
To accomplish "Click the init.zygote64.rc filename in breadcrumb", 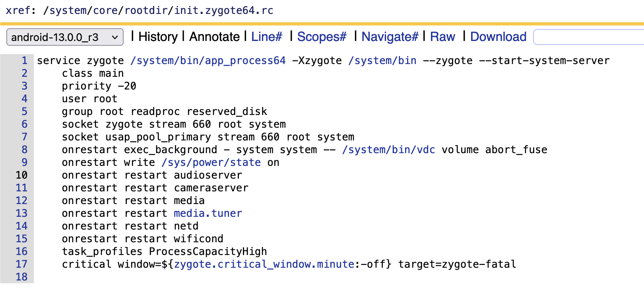I will pos(223,10).
